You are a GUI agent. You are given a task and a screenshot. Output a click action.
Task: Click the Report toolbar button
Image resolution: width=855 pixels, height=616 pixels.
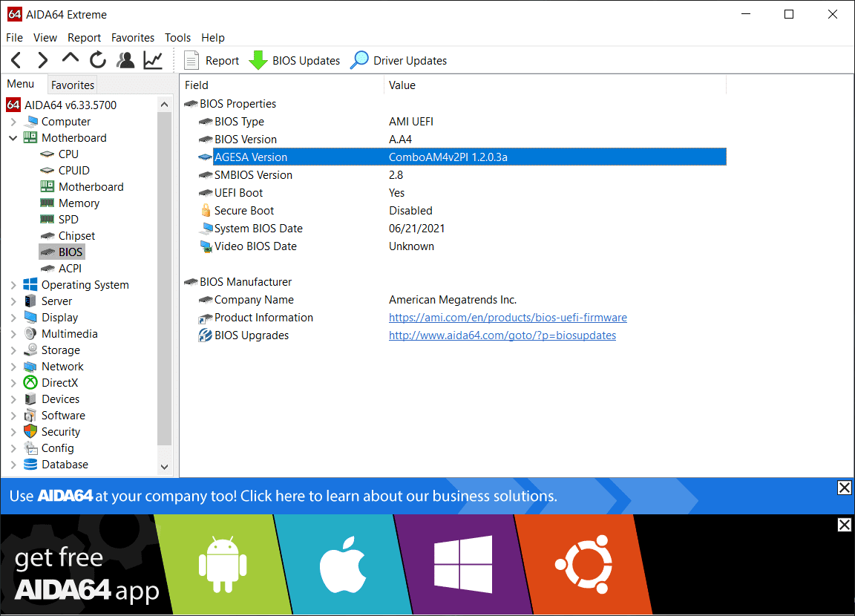pos(212,61)
